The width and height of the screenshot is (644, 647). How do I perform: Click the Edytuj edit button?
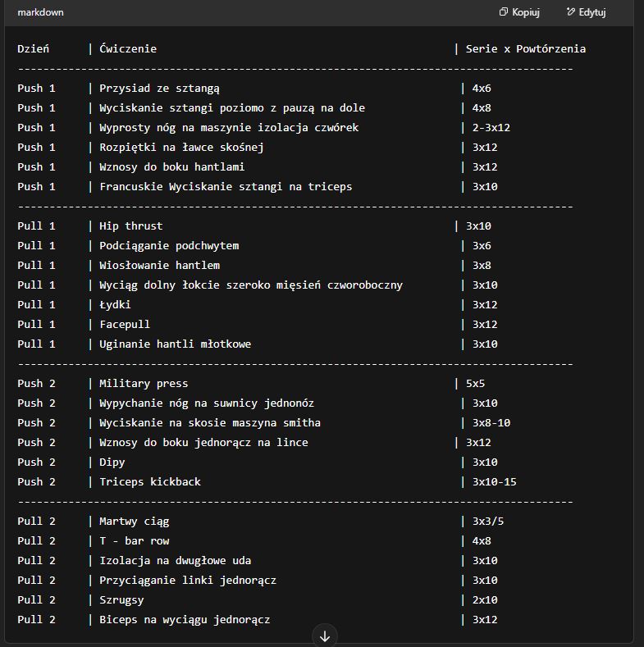click(587, 12)
